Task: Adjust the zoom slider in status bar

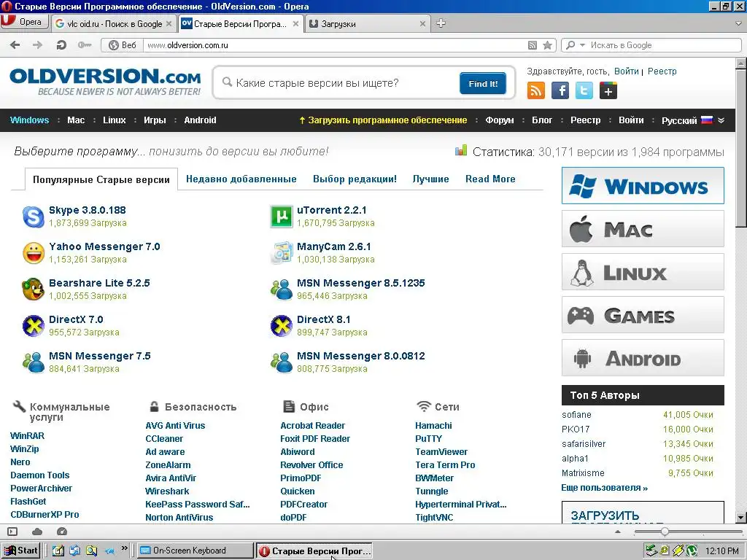Action: [665, 532]
